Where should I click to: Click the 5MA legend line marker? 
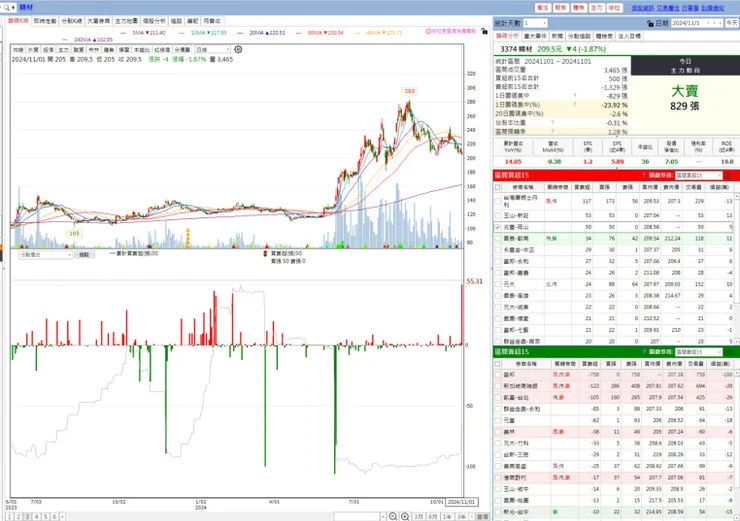click(x=124, y=33)
